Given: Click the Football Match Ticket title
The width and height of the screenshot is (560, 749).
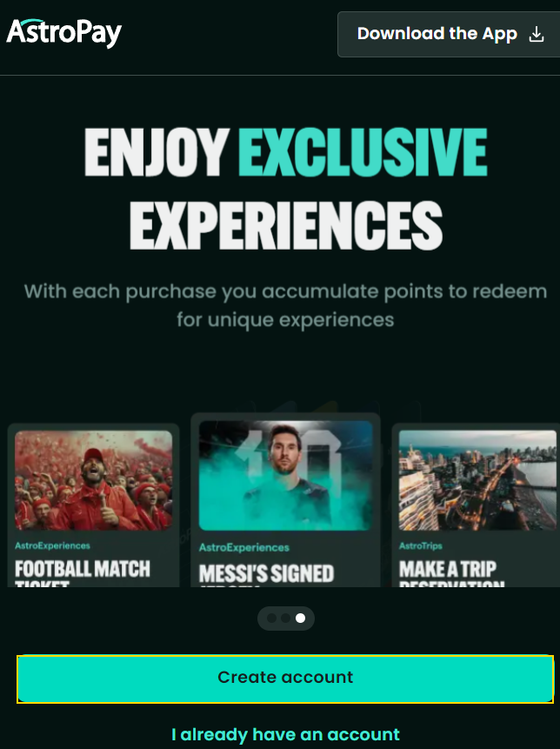Looking at the screenshot, I should [x=82, y=573].
